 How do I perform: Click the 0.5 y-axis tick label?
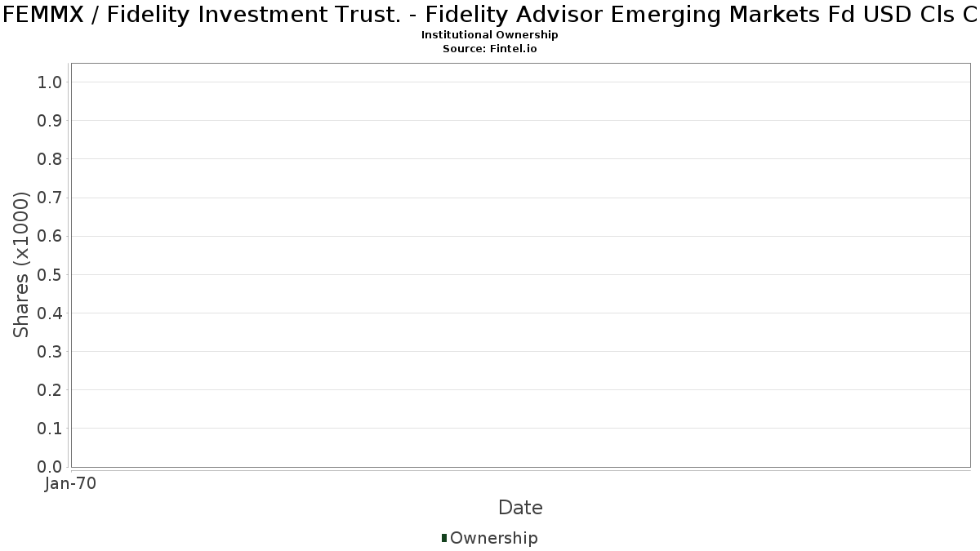pyautogui.click(x=50, y=274)
